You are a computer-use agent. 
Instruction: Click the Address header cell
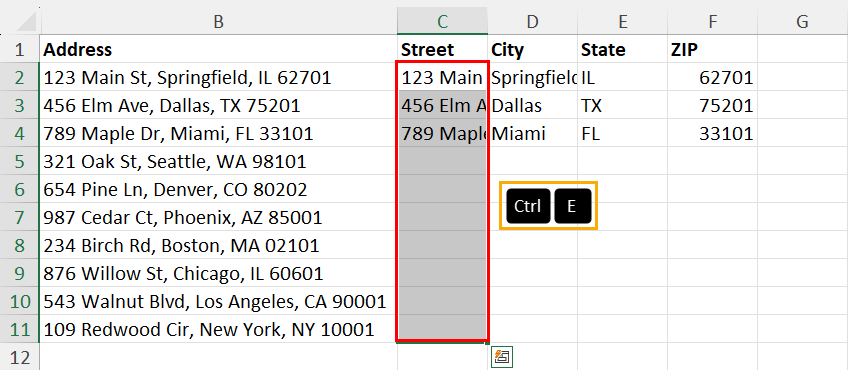coord(218,49)
